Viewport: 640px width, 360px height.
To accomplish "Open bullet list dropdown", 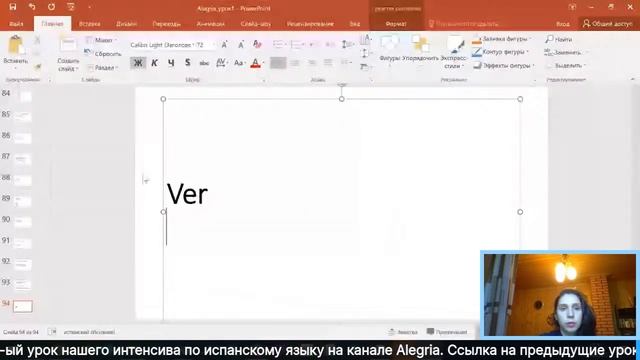I will point(279,44).
